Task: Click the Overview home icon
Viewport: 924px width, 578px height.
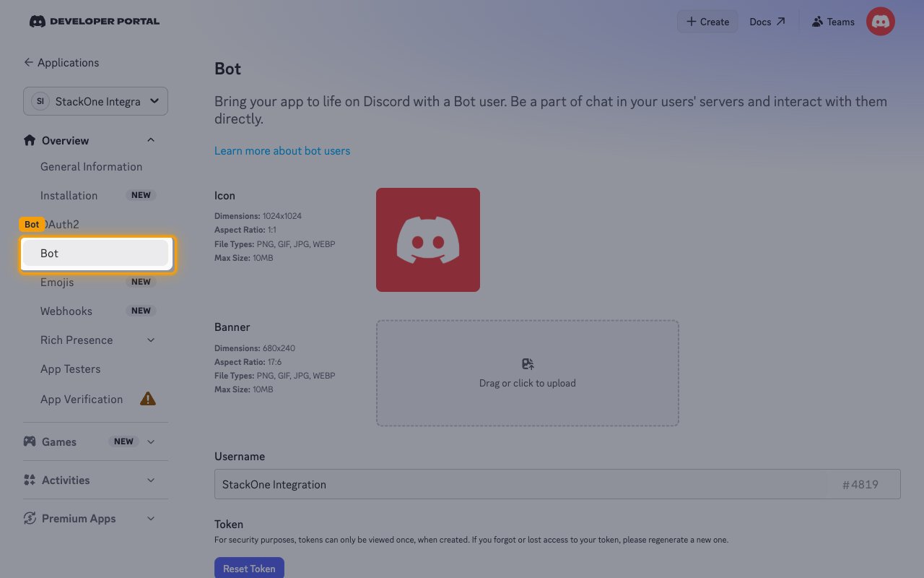Action: tap(30, 140)
